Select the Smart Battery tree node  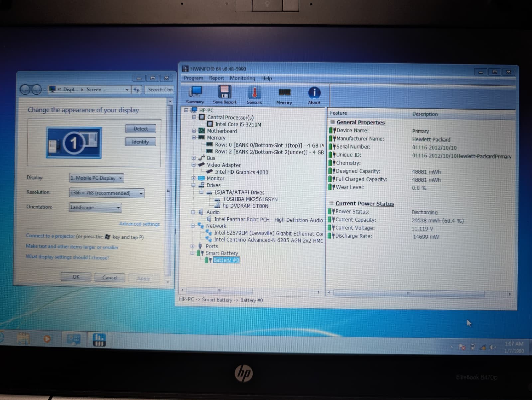pos(222,253)
